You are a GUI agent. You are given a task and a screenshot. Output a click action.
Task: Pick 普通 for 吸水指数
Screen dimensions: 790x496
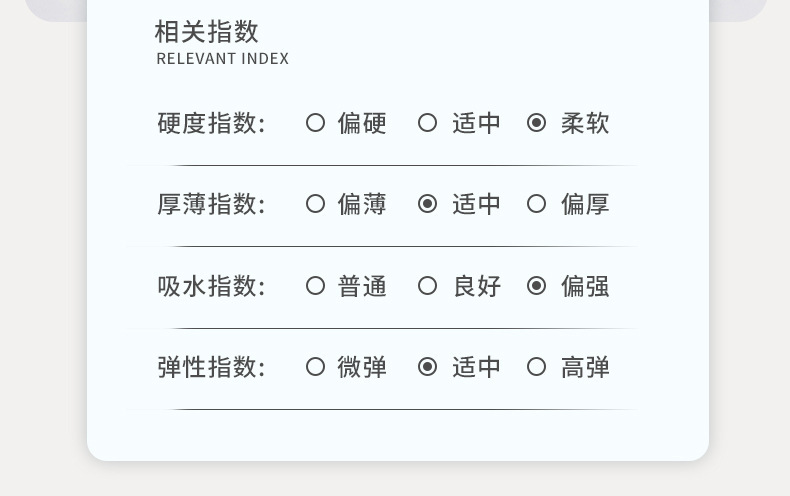point(316,286)
